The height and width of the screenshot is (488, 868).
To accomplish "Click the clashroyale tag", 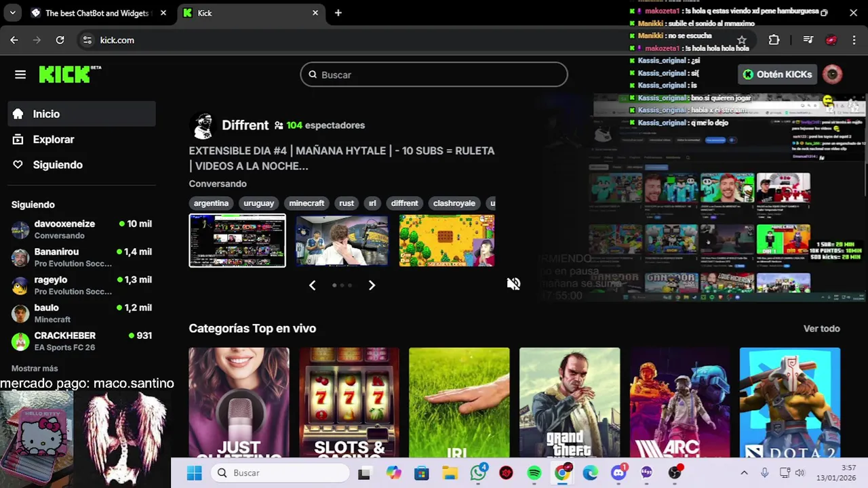I will pos(454,203).
